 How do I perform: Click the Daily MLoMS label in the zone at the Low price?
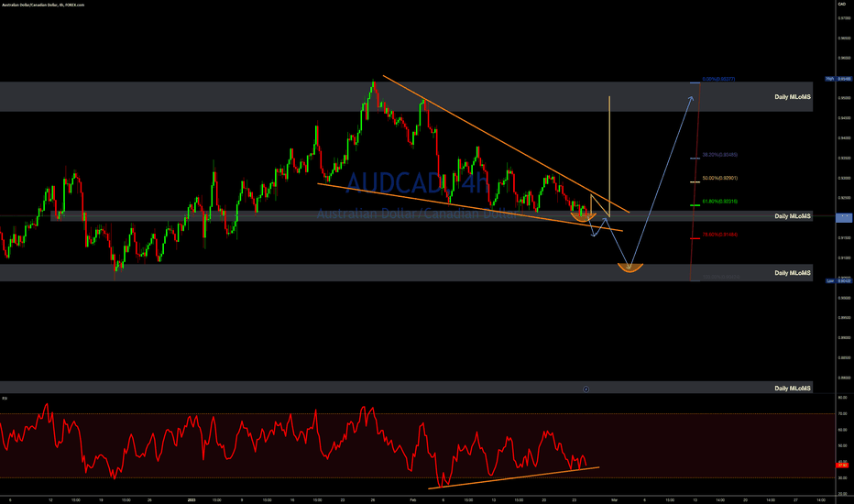[x=793, y=273]
